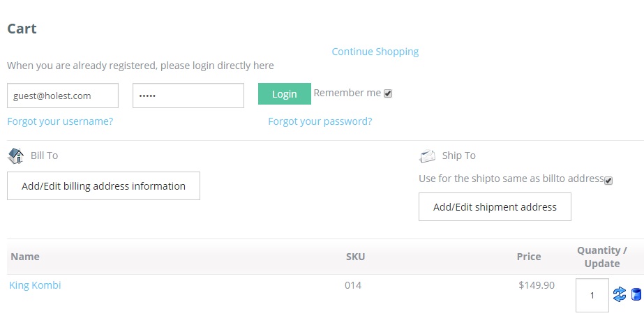Screen dimensions: 644x318
Task: Click the Name column header
Action: tap(25, 257)
